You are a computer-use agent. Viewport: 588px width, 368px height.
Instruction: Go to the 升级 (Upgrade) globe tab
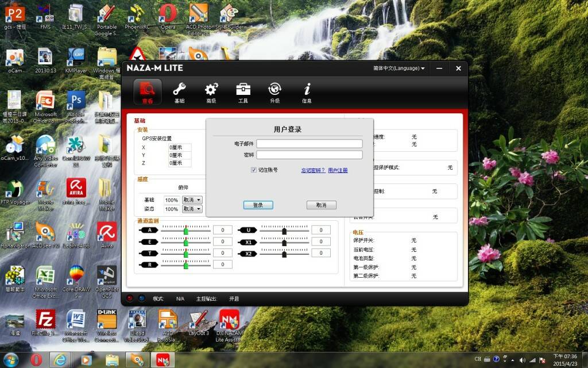[275, 93]
